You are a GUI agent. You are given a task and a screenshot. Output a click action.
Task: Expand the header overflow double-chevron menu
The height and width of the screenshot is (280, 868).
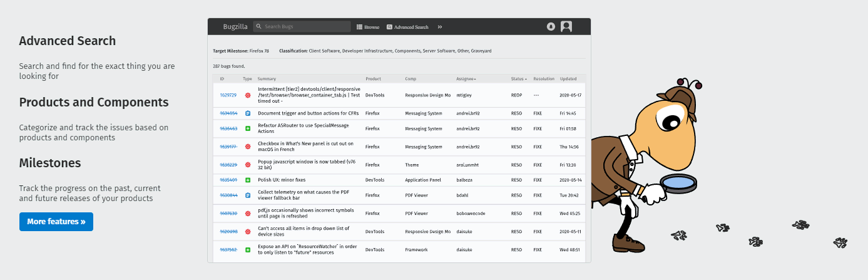[440, 27]
